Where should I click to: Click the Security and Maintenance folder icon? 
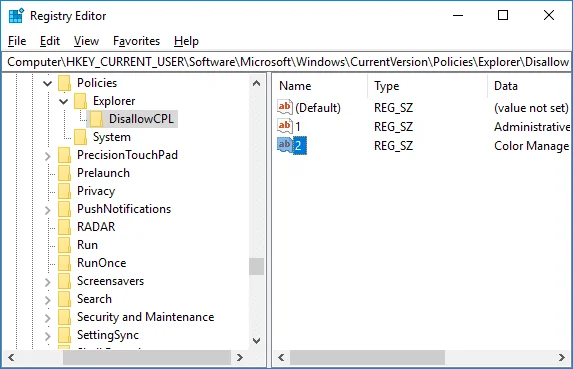[65, 317]
